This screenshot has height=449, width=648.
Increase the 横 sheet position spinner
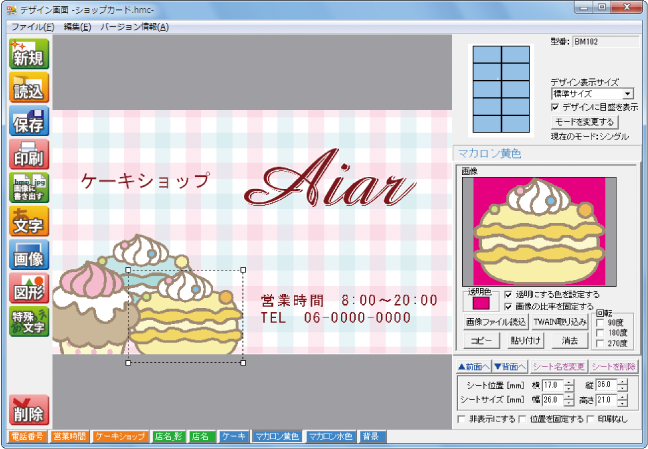tap(569, 380)
